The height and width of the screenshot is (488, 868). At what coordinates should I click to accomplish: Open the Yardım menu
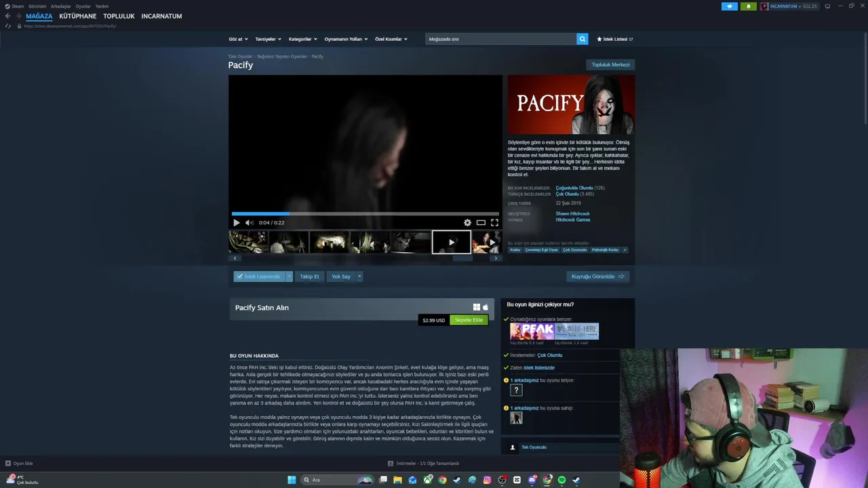pyautogui.click(x=102, y=6)
